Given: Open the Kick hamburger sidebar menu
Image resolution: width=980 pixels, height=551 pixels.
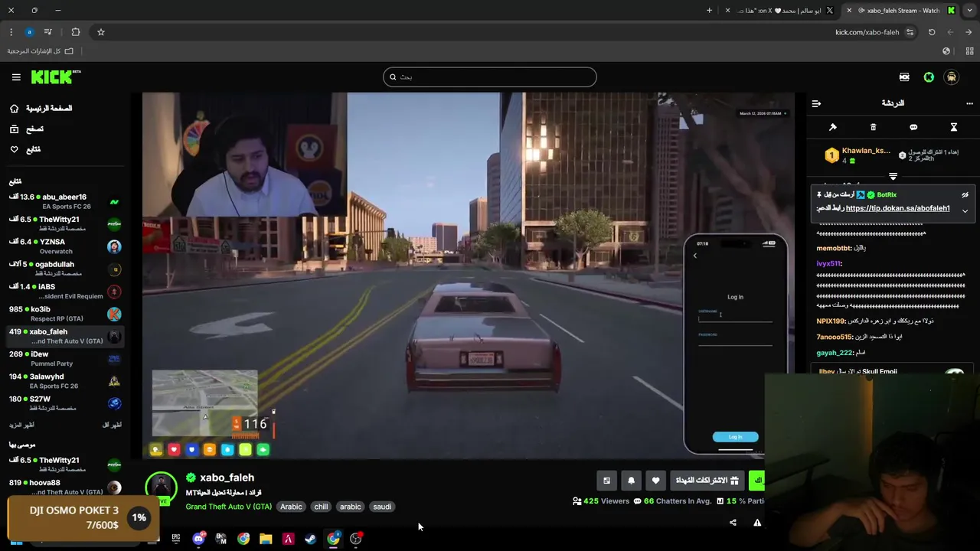Looking at the screenshot, I should coord(16,77).
